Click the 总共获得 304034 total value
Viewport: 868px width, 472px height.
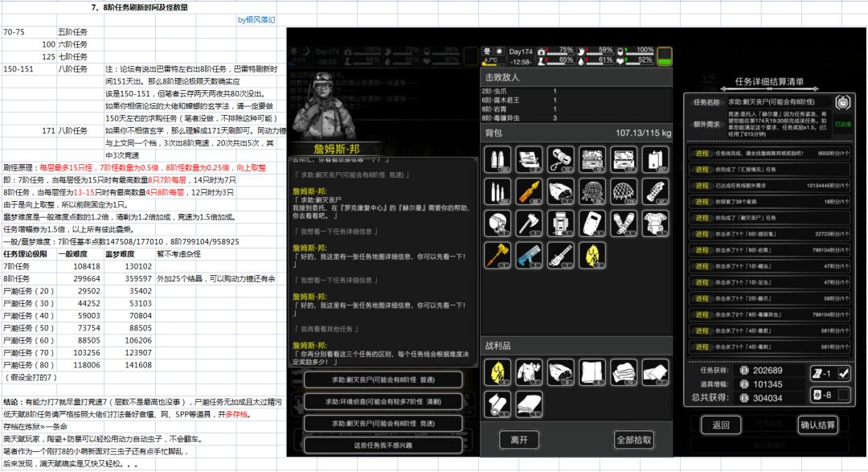click(x=768, y=398)
